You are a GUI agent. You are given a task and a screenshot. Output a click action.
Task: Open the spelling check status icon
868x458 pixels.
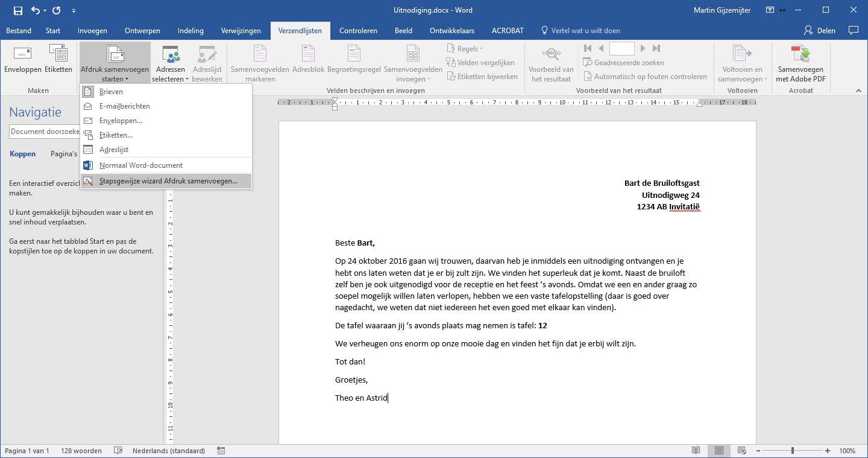(x=119, y=451)
